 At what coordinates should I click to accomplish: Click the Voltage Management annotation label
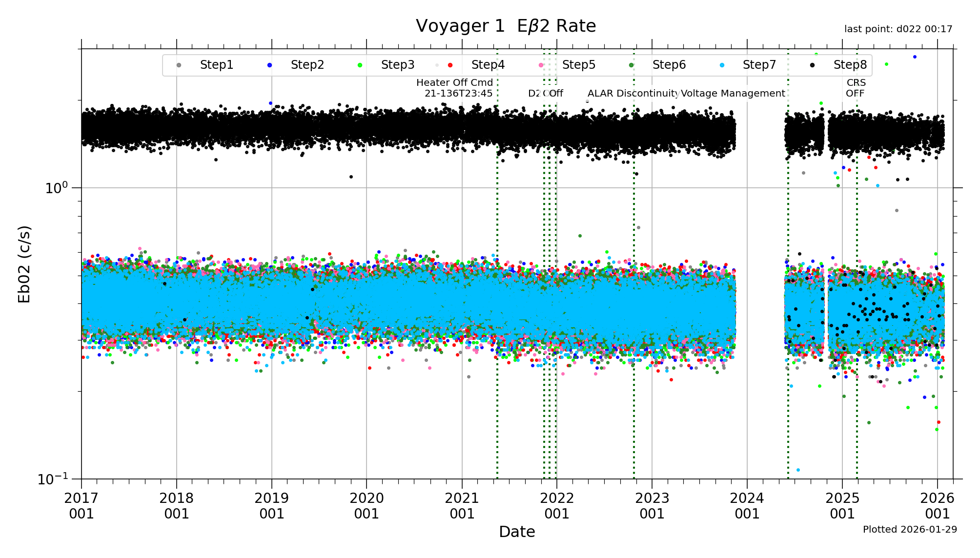click(x=733, y=94)
